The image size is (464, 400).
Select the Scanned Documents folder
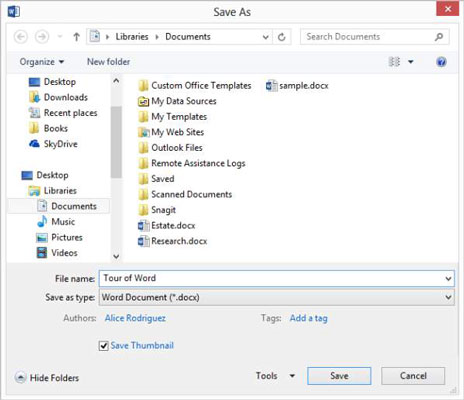coord(185,194)
